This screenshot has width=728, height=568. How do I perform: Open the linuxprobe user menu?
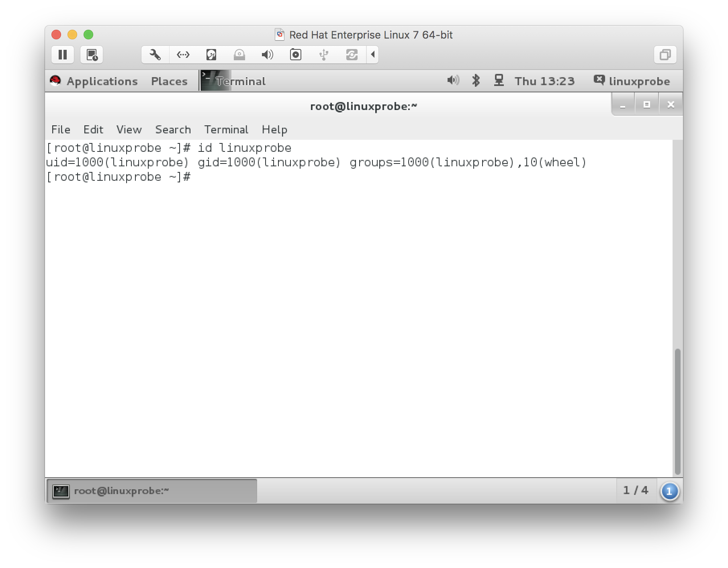pos(632,81)
